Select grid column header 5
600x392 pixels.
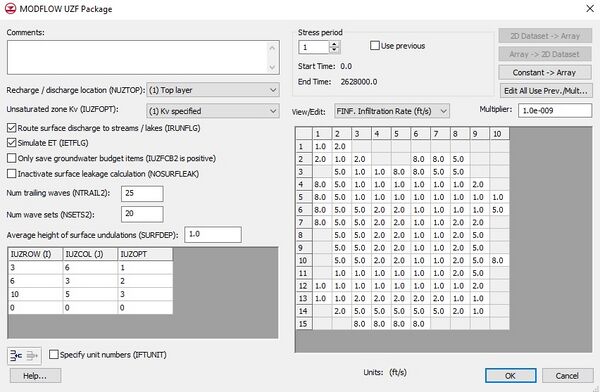401,134
